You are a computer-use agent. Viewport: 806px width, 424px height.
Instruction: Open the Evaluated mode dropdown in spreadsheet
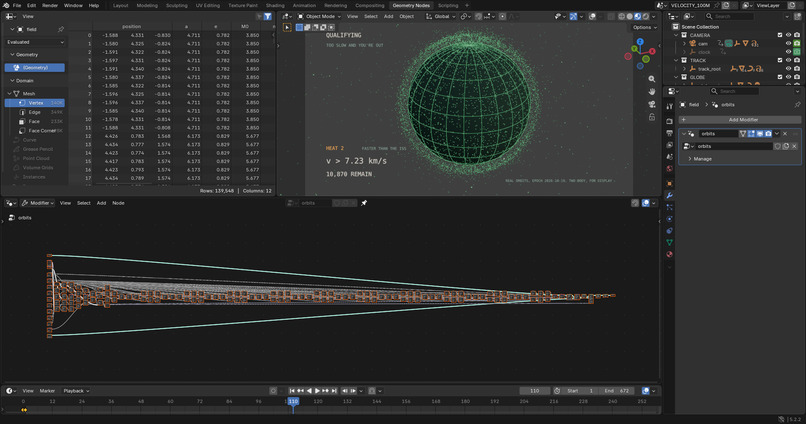35,42
